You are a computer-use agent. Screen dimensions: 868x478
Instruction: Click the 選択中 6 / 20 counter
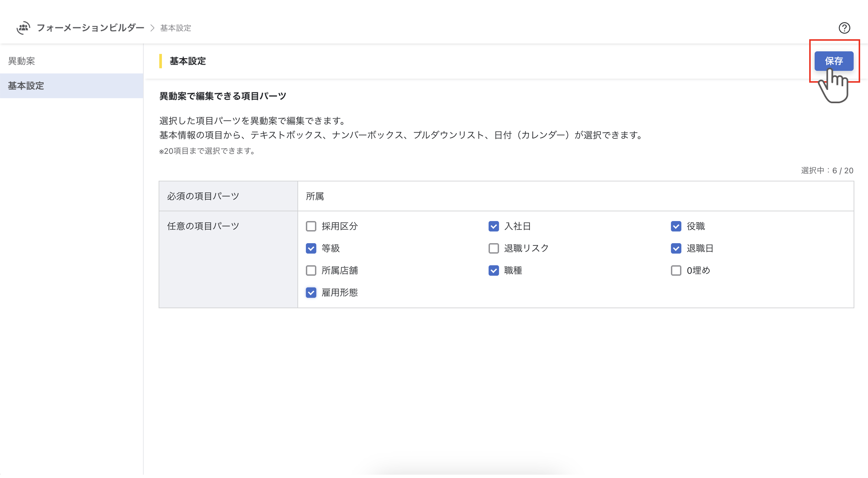(827, 170)
